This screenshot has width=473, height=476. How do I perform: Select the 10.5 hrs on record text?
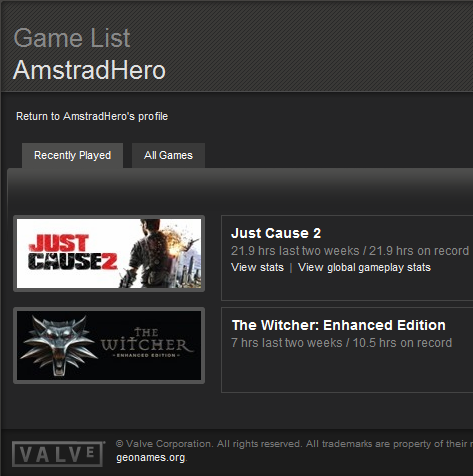tap(402, 343)
